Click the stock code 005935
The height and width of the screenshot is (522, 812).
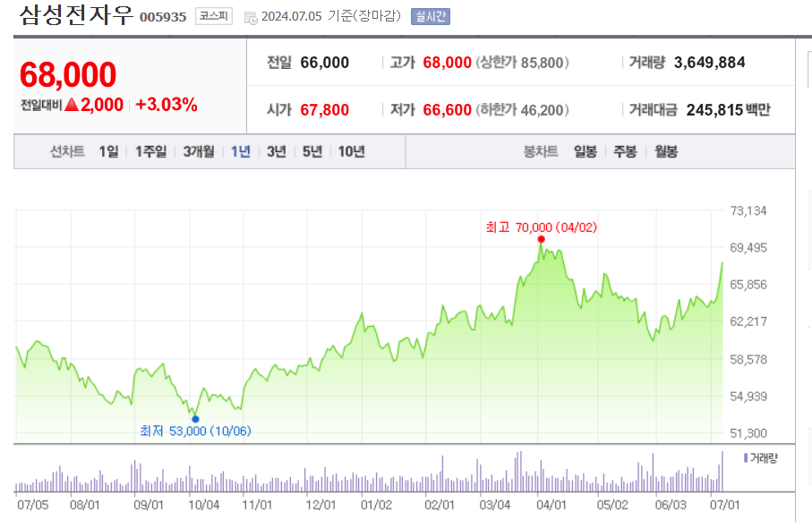163,17
